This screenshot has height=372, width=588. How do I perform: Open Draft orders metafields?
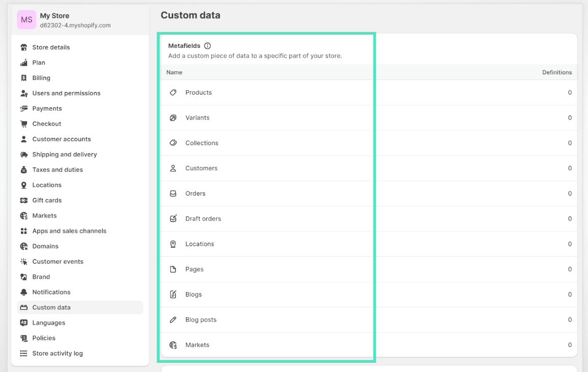[203, 218]
